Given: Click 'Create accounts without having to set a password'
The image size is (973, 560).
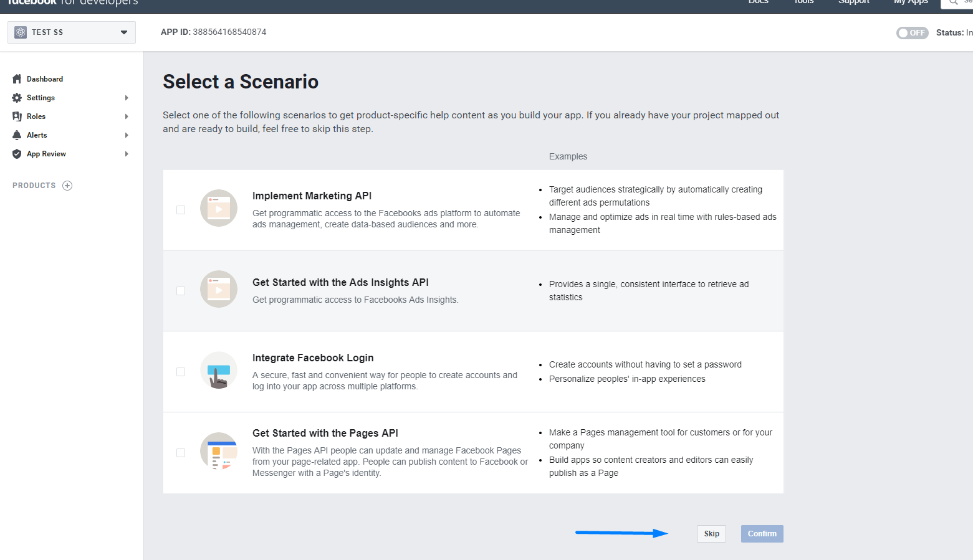Looking at the screenshot, I should pos(645,364).
